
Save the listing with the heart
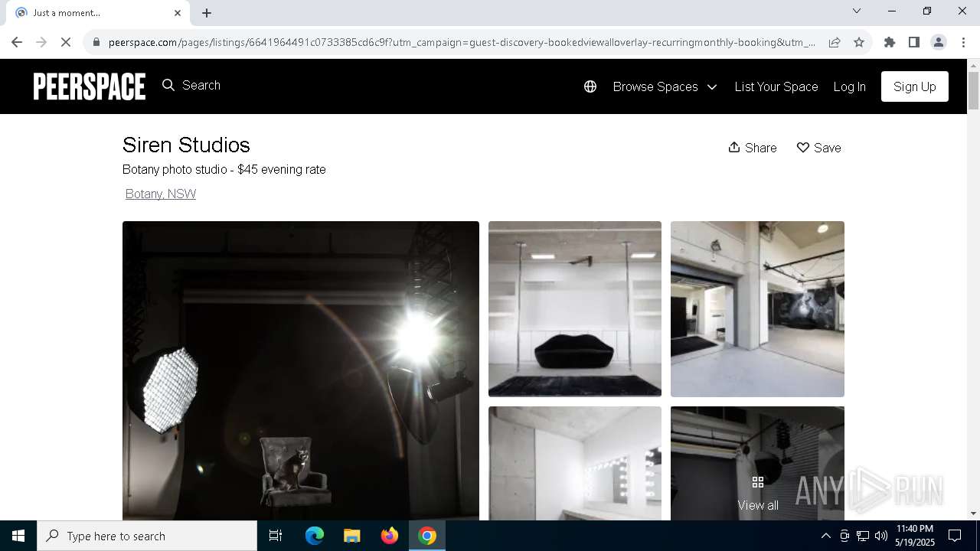[818, 148]
